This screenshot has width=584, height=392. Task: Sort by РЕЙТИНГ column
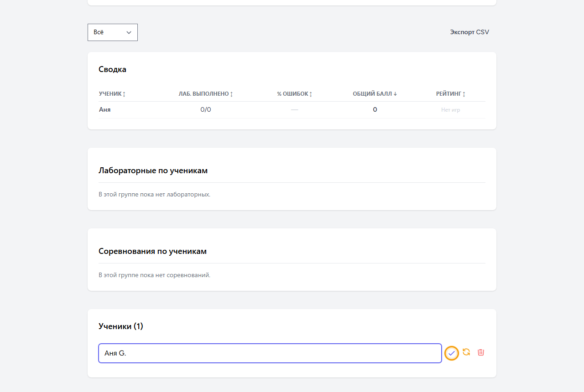point(451,94)
